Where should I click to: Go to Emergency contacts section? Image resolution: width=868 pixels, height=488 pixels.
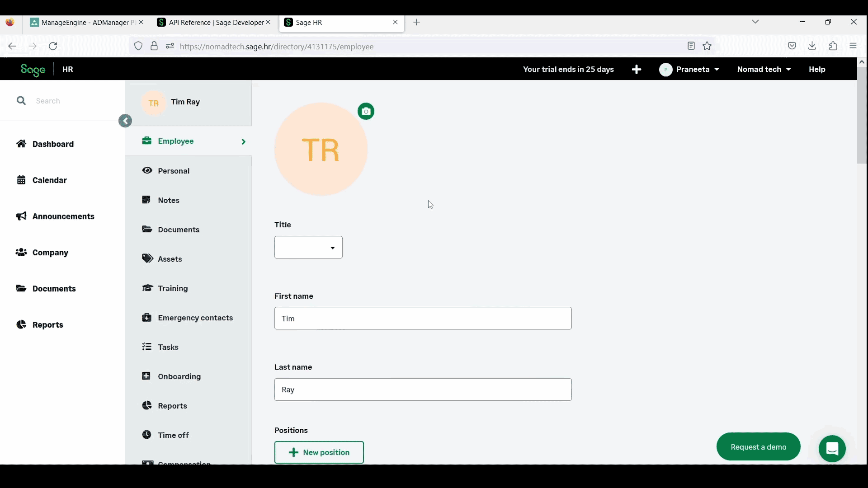point(195,318)
